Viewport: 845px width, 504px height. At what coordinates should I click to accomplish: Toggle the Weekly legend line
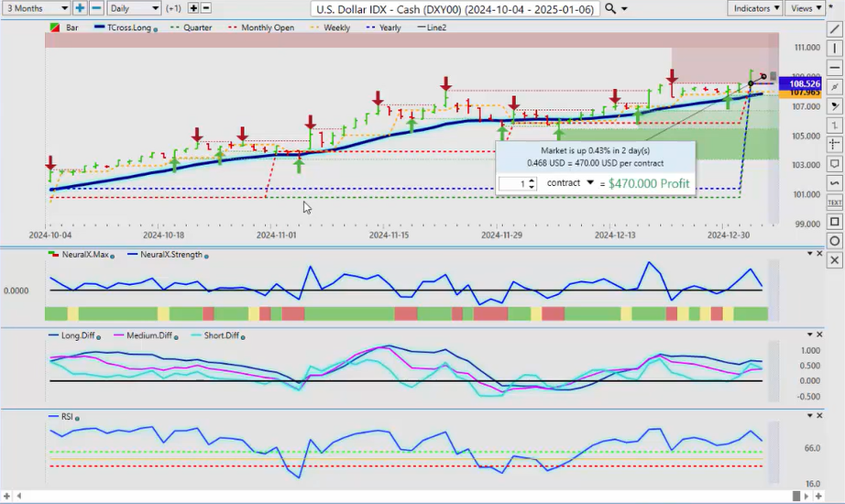(335, 27)
